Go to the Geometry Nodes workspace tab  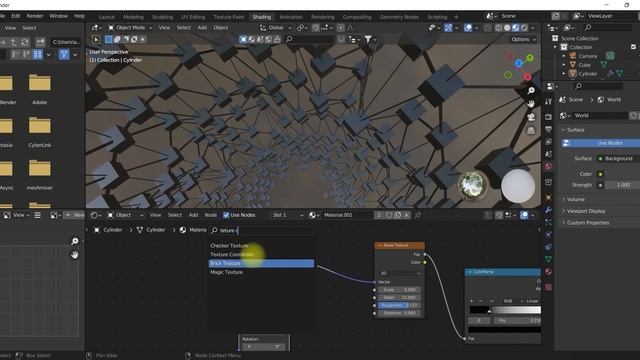pyautogui.click(x=399, y=17)
